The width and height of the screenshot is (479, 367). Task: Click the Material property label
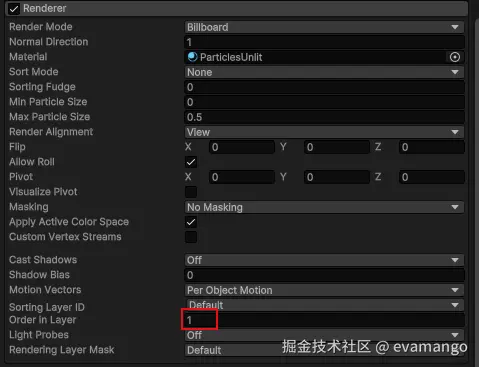point(28,57)
